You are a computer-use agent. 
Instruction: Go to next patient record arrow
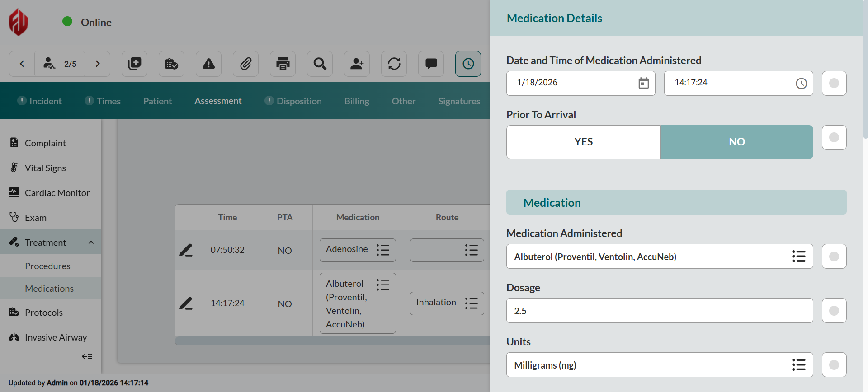(98, 64)
